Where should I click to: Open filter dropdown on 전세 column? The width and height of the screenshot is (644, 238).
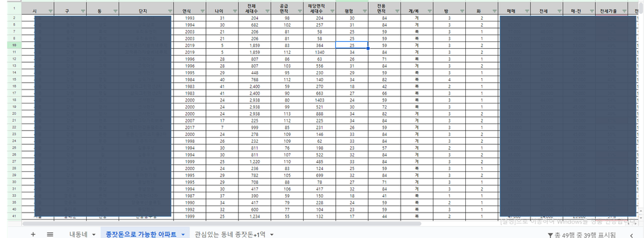[x=559, y=11]
